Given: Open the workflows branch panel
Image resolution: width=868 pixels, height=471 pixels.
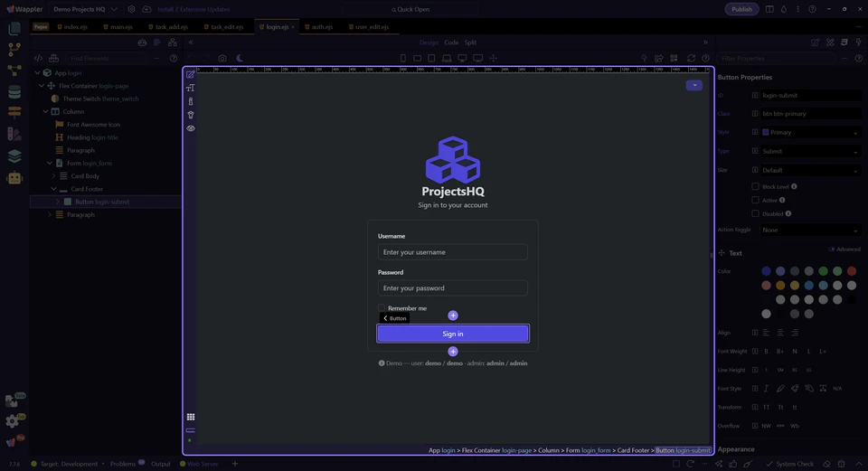Looking at the screenshot, I should [x=14, y=71].
